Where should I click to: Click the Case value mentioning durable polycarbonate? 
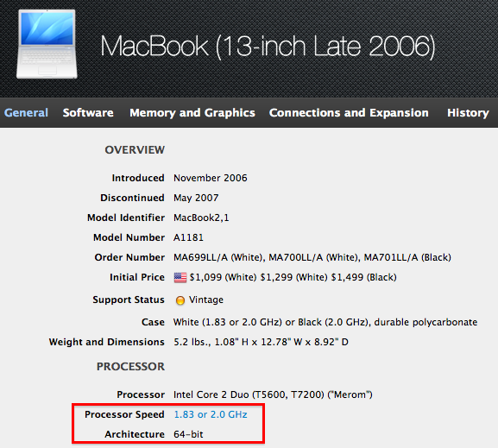(x=325, y=322)
